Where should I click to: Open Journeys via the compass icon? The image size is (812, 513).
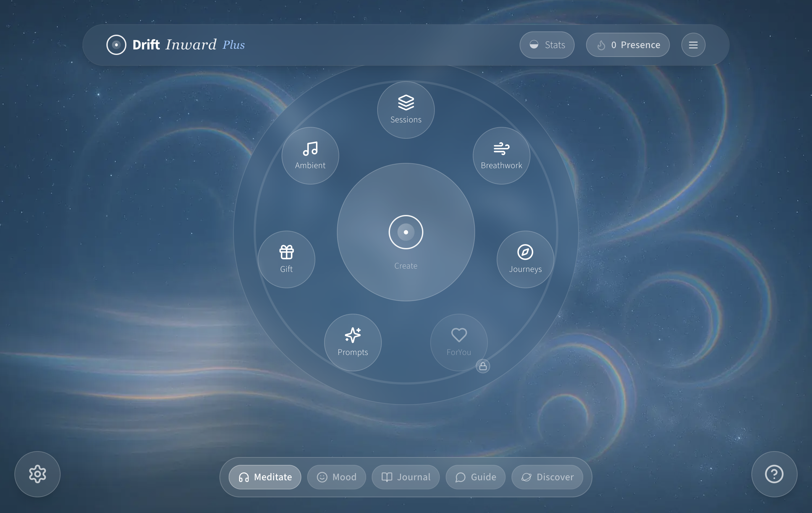(x=525, y=258)
